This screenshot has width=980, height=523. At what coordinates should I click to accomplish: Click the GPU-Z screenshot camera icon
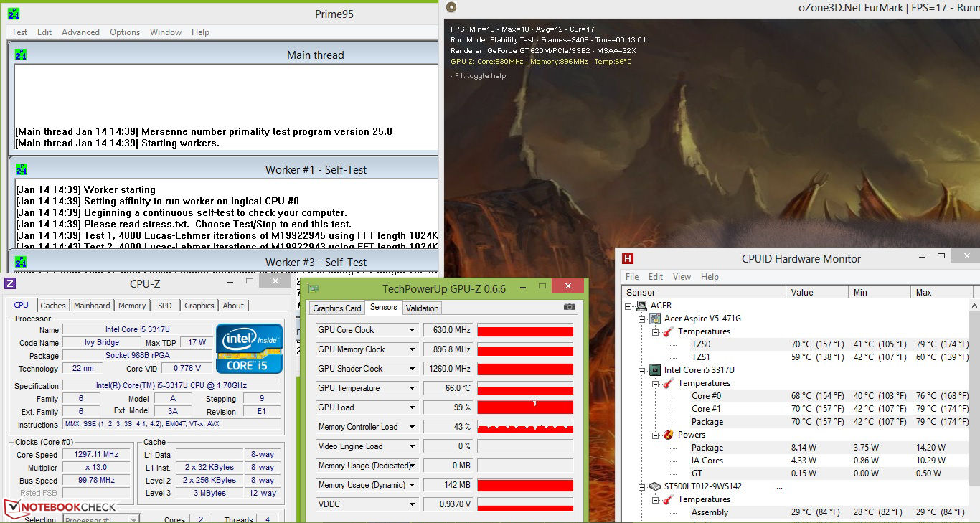pos(570,307)
